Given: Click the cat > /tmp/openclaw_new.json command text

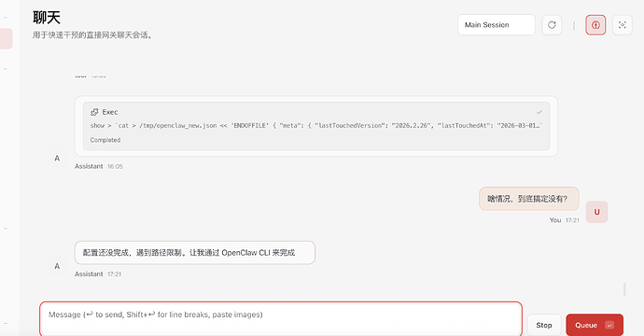Looking at the screenshot, I should (316, 126).
